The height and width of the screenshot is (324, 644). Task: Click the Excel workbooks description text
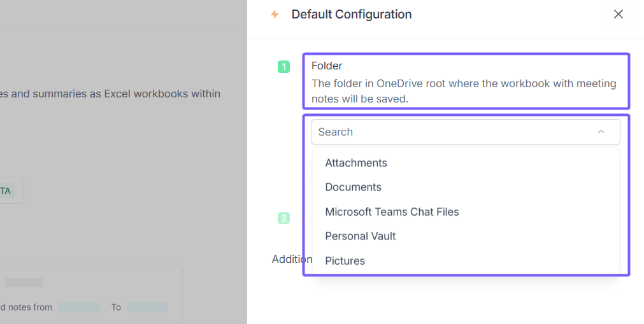point(111,94)
